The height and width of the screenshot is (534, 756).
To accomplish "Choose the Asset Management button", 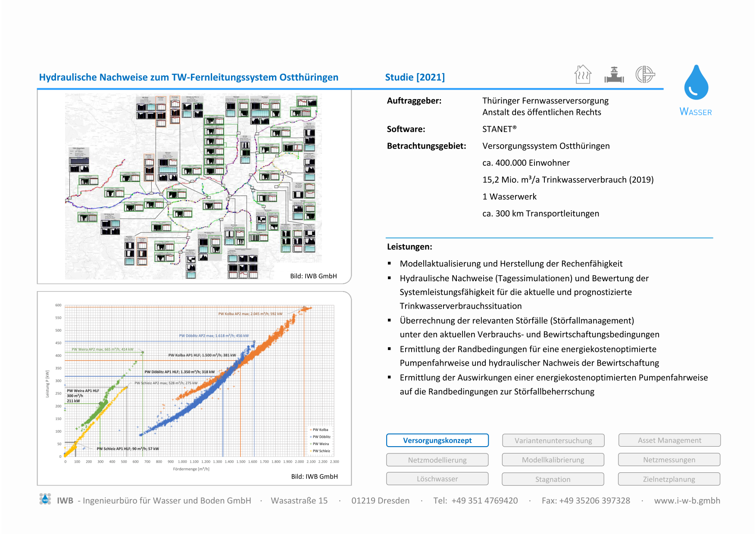I will 669,440.
